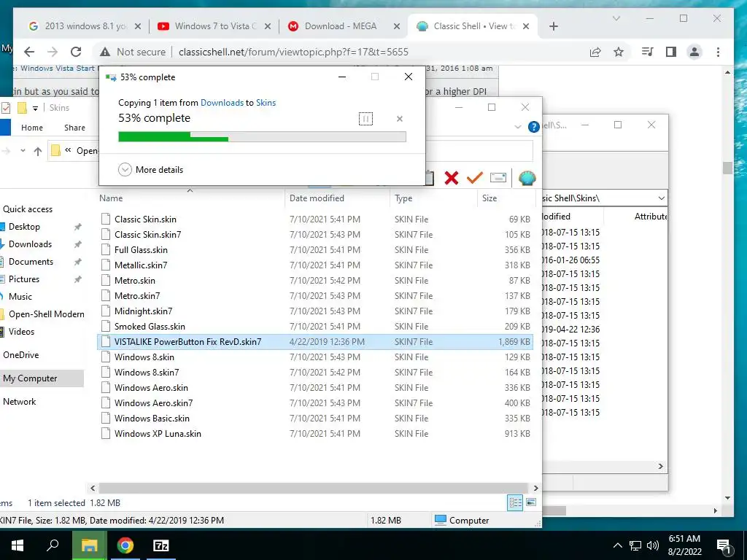Select Metallic.skin7 file

click(x=315, y=265)
